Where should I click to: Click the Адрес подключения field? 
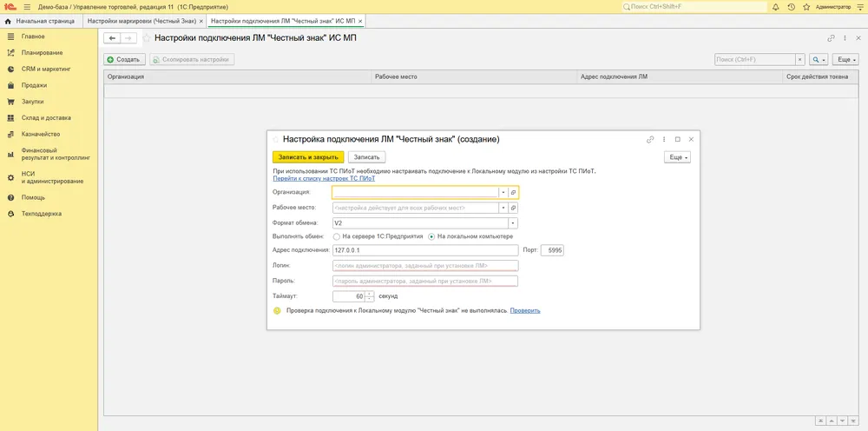pyautogui.click(x=425, y=250)
